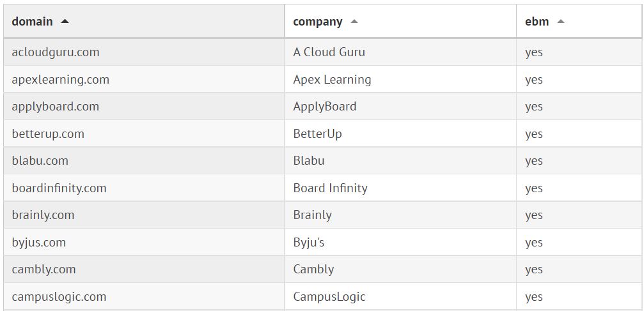Select the apexlearning.com domain cell

coord(61,80)
